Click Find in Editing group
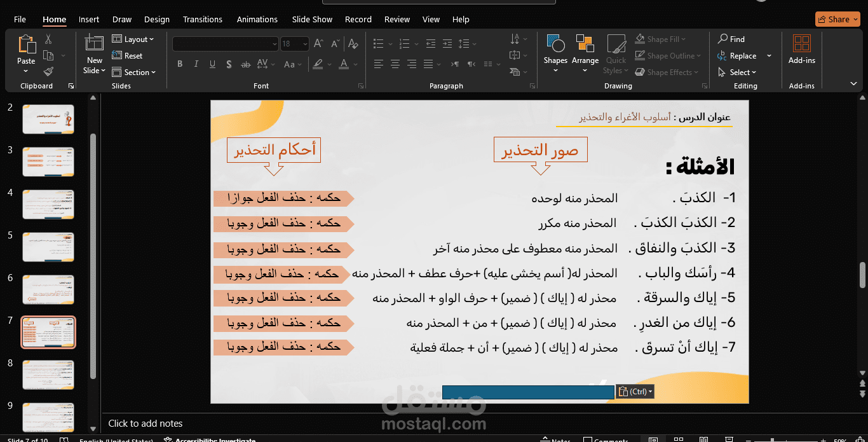868x442 pixels. point(731,39)
